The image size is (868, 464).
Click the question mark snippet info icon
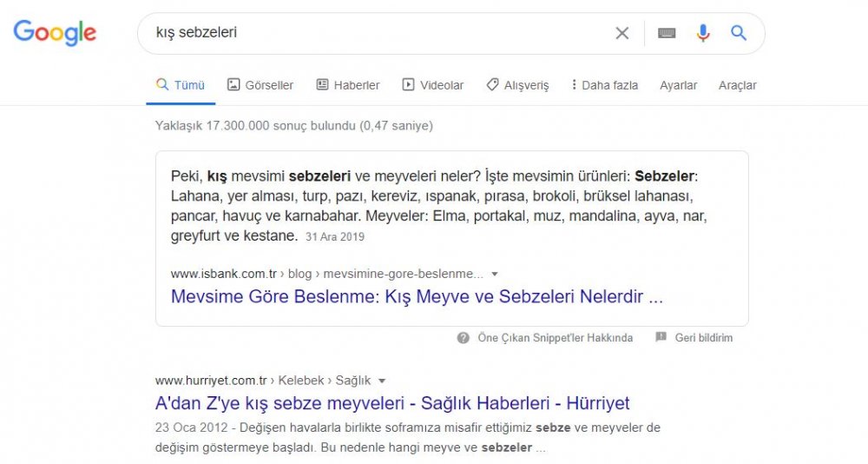click(x=464, y=338)
